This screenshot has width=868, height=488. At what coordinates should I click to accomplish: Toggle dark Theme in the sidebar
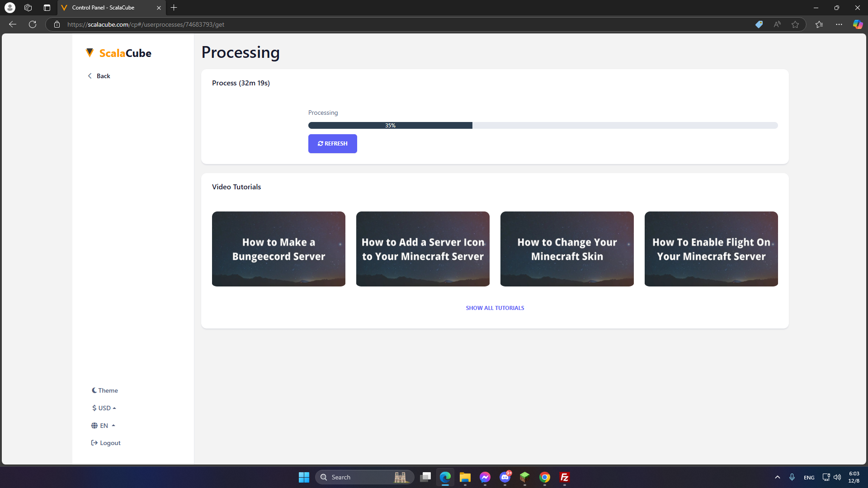(105, 390)
